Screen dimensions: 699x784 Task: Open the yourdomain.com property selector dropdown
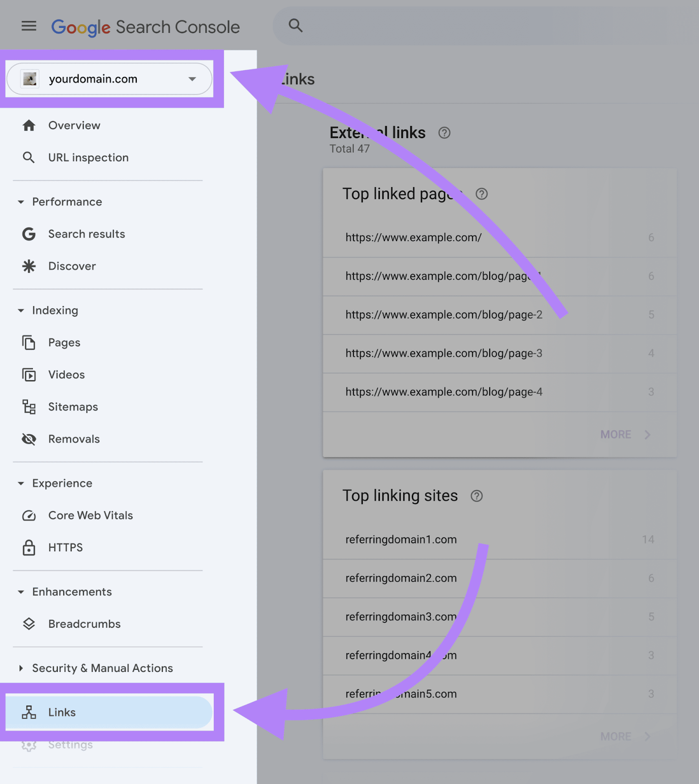(109, 79)
